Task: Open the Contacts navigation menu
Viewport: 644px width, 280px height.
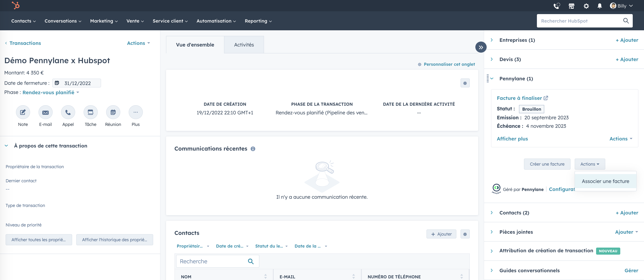Action: (23, 21)
